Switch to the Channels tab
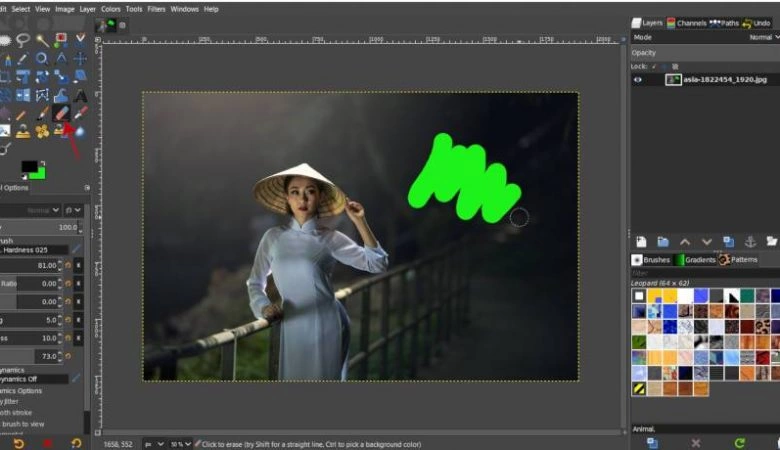The height and width of the screenshot is (450, 780). [x=689, y=22]
